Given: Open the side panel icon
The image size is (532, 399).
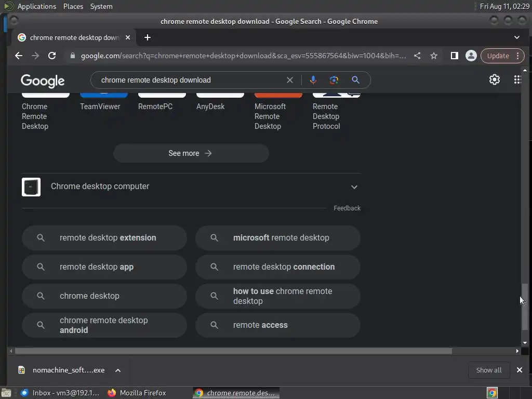Looking at the screenshot, I should (454, 56).
